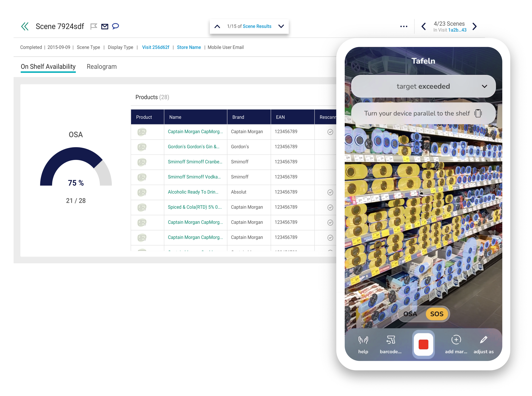Click rescanned checkmark in Absolut row
Viewport: 532px width, 396px height.
pos(330,192)
